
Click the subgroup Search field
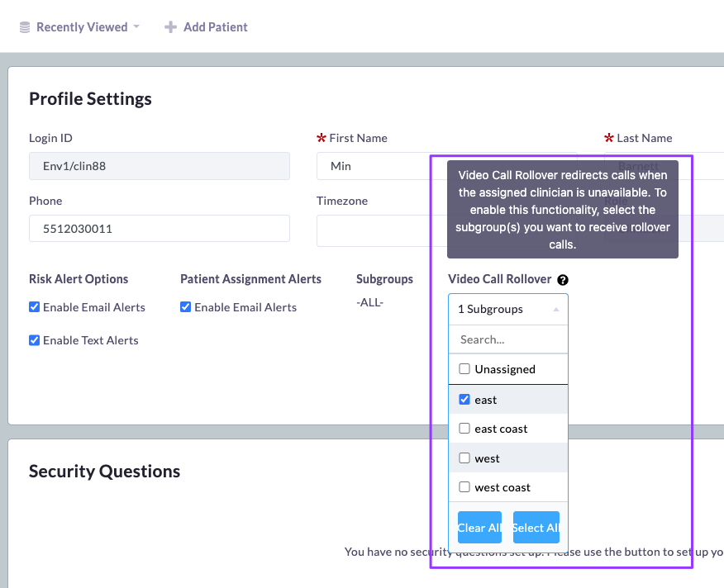507,339
